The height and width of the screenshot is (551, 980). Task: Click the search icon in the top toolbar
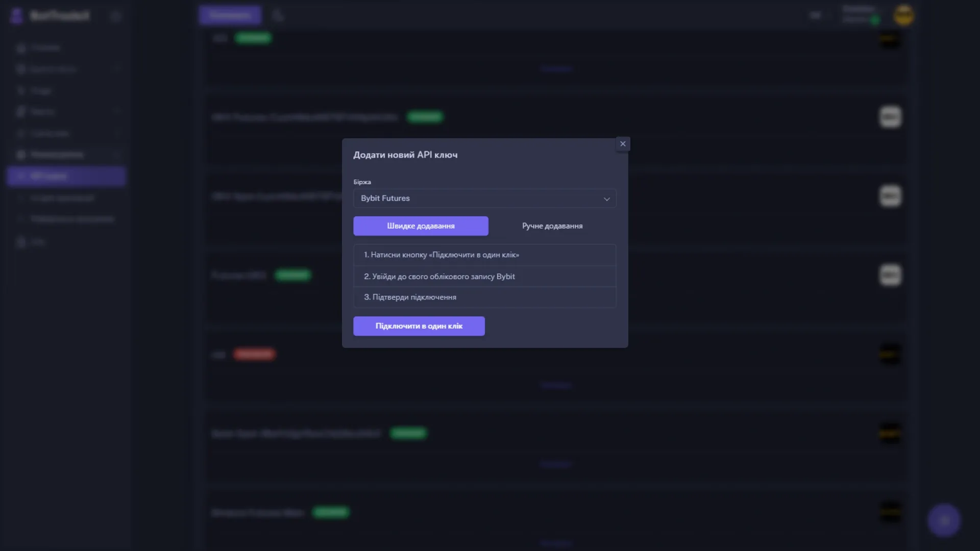(278, 15)
